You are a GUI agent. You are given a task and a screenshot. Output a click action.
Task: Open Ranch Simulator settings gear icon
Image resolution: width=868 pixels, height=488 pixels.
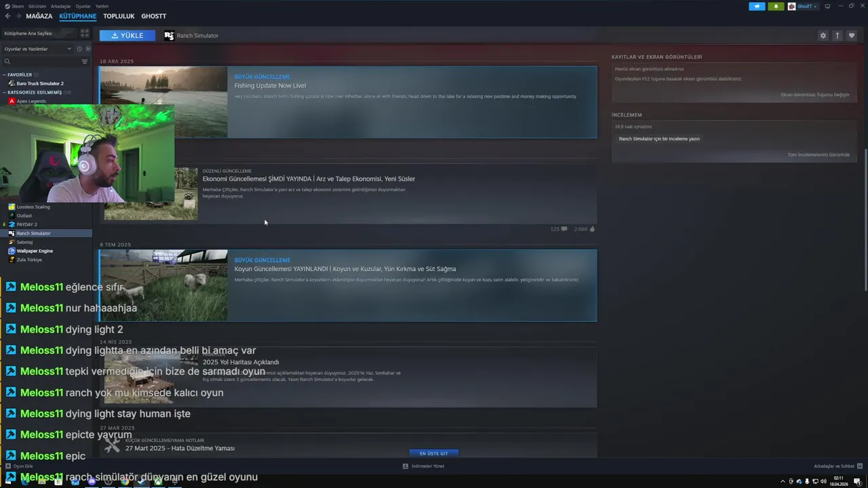pyautogui.click(x=823, y=35)
